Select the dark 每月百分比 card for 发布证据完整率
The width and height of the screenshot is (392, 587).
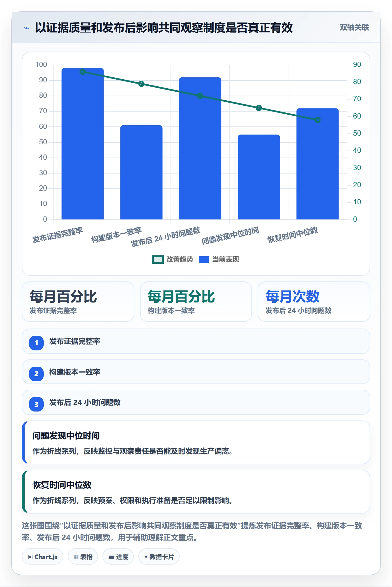click(x=78, y=302)
